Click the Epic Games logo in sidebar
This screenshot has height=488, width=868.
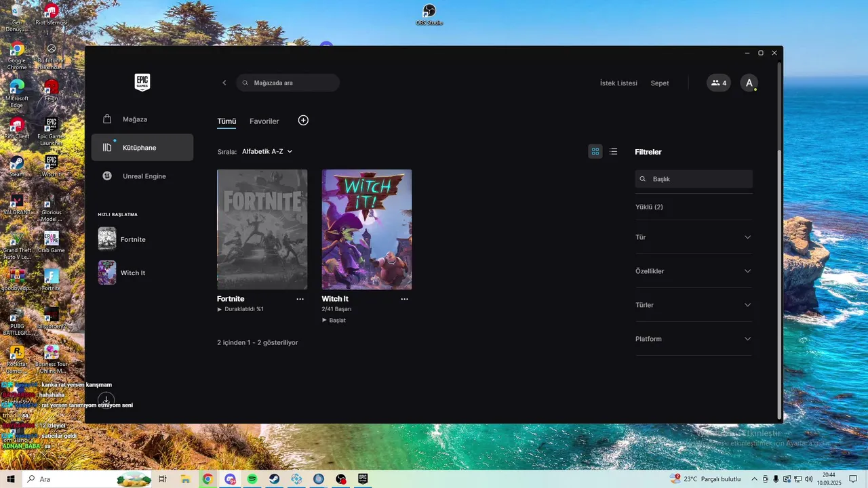point(142,83)
